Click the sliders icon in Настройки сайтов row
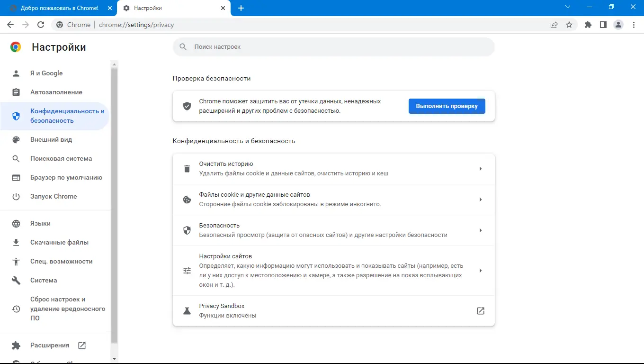Screen dimensions: 644x364 click(187, 271)
